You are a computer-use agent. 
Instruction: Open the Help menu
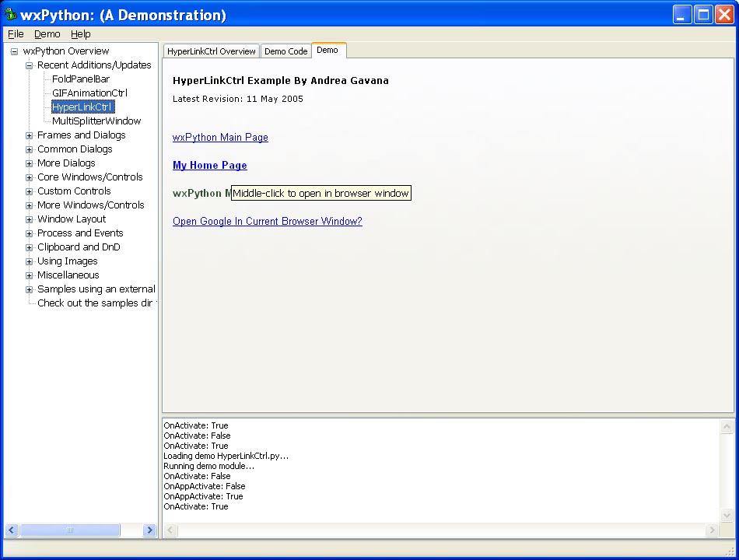[x=81, y=34]
